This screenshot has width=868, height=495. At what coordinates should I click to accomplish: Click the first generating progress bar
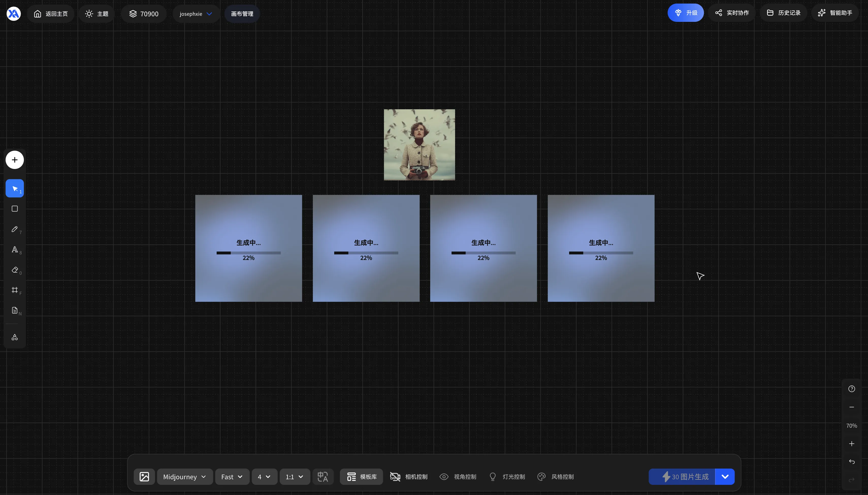(249, 253)
